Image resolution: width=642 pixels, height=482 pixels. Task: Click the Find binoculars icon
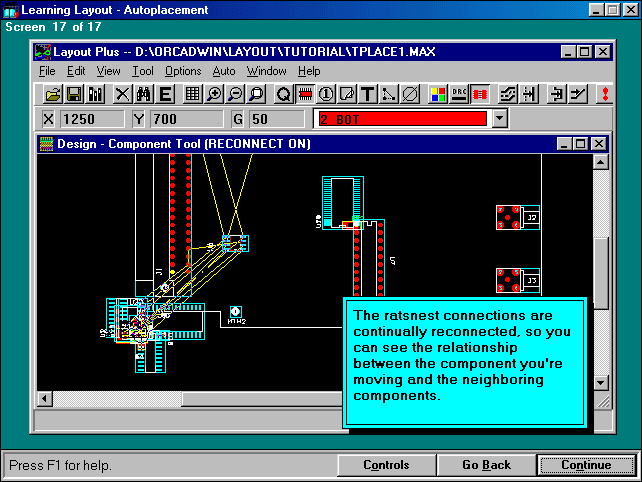(143, 94)
